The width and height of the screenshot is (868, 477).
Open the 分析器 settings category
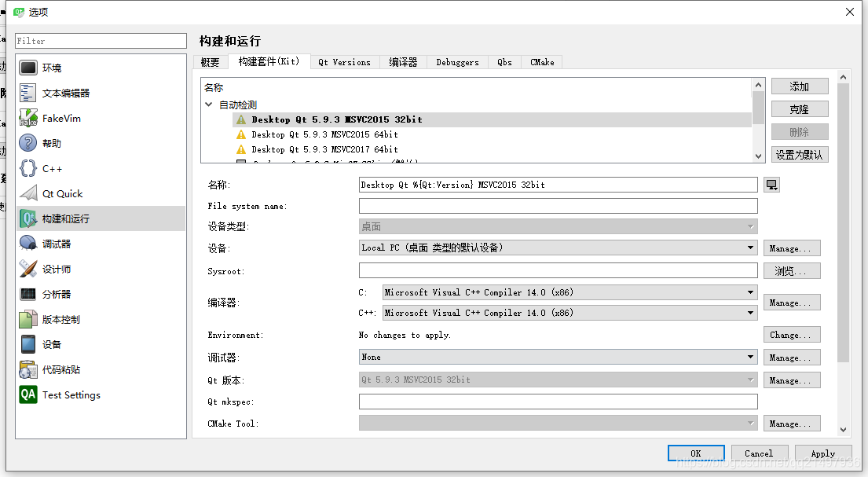point(101,294)
